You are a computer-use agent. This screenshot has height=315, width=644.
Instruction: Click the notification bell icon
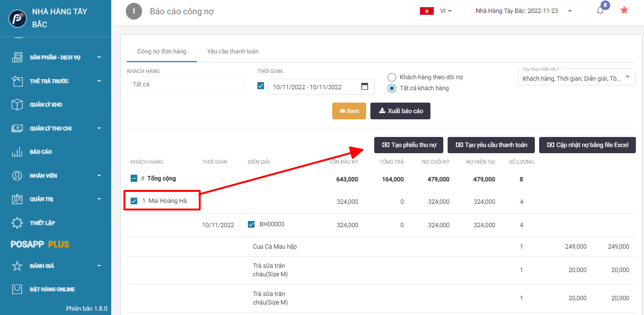[600, 10]
